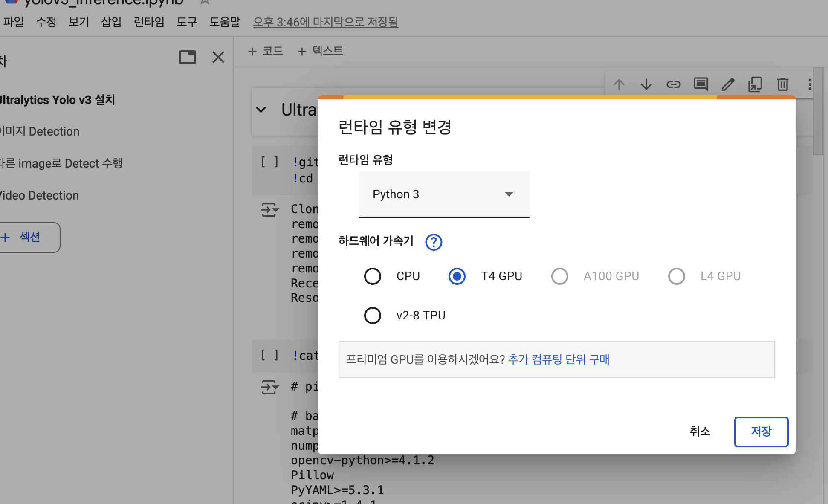Screen dimensions: 828x504
Task: Open the 도구 menu
Action: pyautogui.click(x=187, y=22)
